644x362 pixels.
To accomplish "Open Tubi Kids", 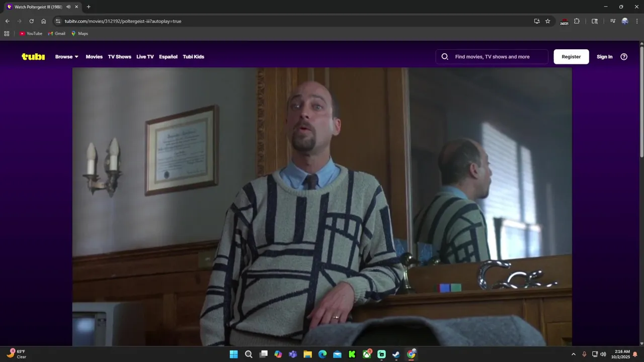I will coord(193,57).
